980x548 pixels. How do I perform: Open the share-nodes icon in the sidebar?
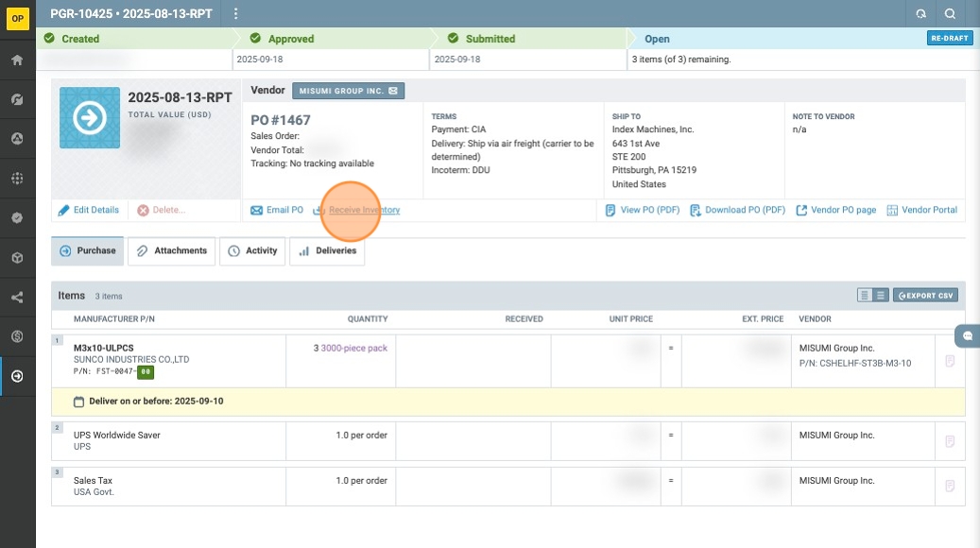[17, 298]
